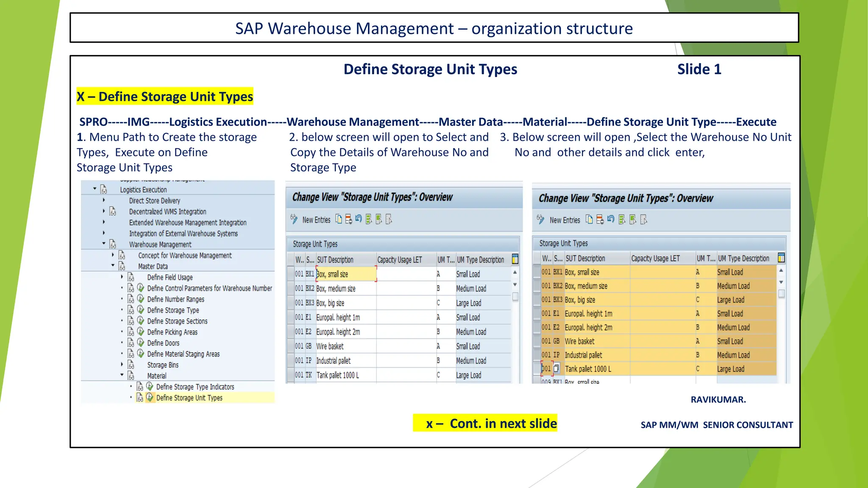This screenshot has height=488, width=868.
Task: Open documentation icon for Define Control Parameters
Action: [131, 288]
